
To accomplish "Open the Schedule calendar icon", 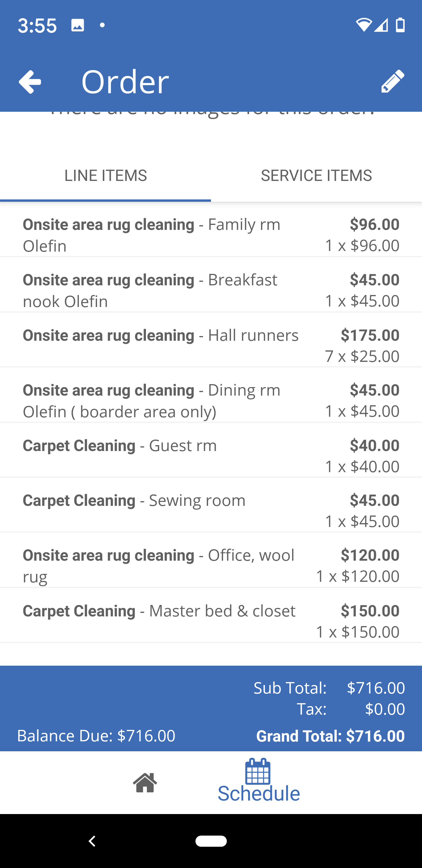I will click(x=258, y=771).
